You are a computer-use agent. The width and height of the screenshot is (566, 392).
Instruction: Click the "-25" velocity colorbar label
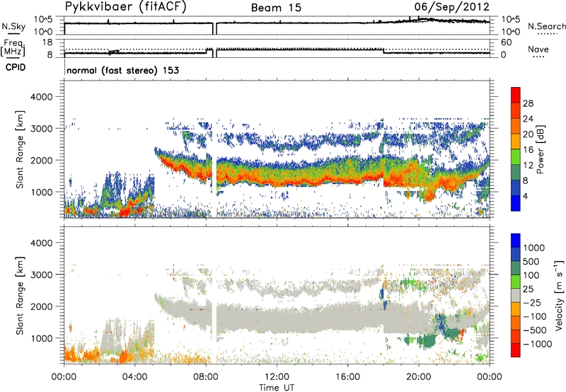532,302
